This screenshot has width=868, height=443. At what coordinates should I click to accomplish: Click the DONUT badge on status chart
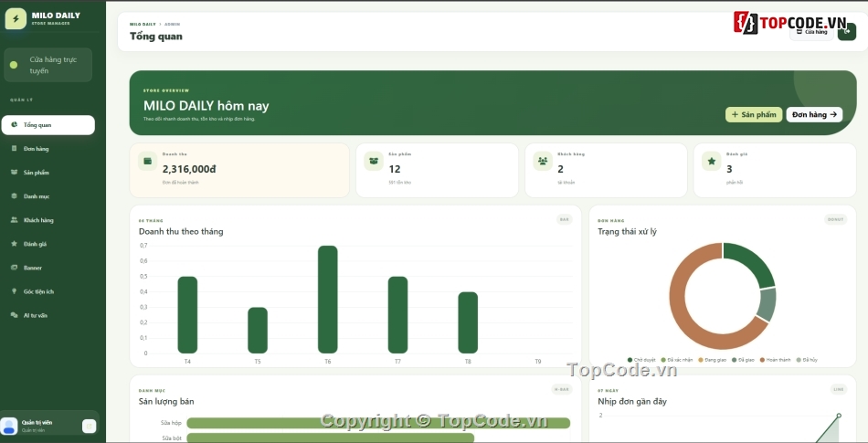[835, 219]
